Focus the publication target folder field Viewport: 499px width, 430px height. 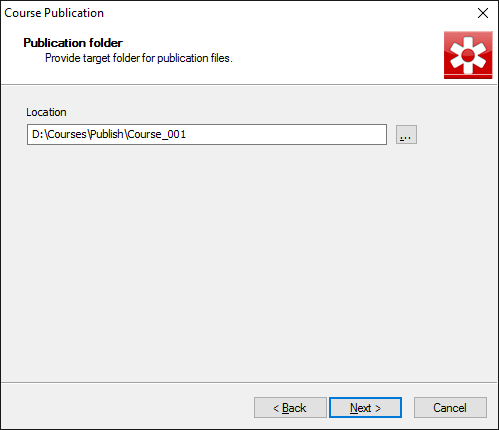[207, 135]
